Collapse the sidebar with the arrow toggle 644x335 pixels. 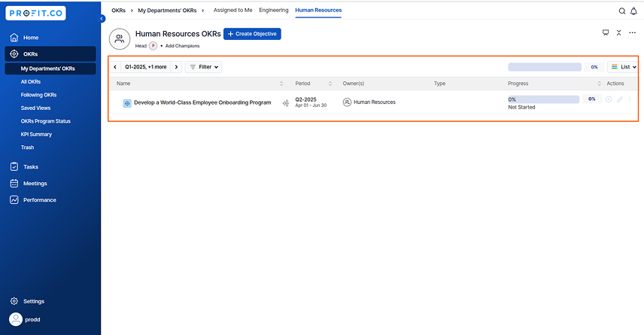(x=102, y=19)
